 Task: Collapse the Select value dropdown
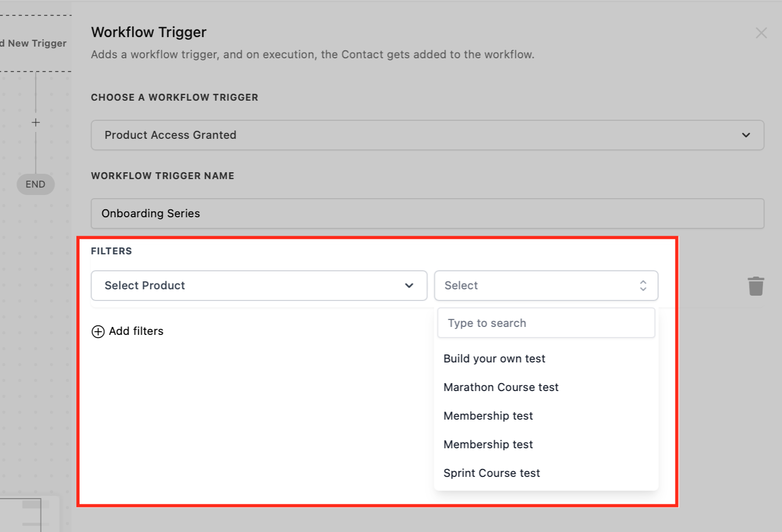tap(546, 286)
